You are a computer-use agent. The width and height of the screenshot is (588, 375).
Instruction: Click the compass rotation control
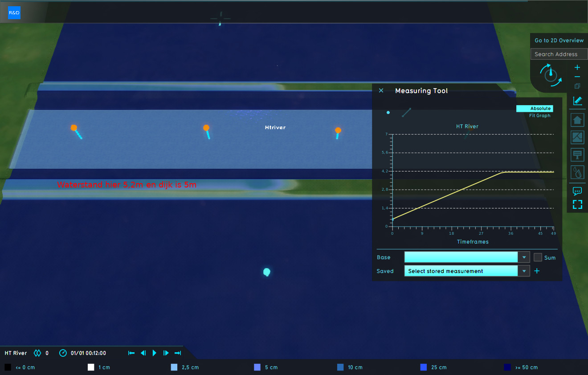point(551,75)
